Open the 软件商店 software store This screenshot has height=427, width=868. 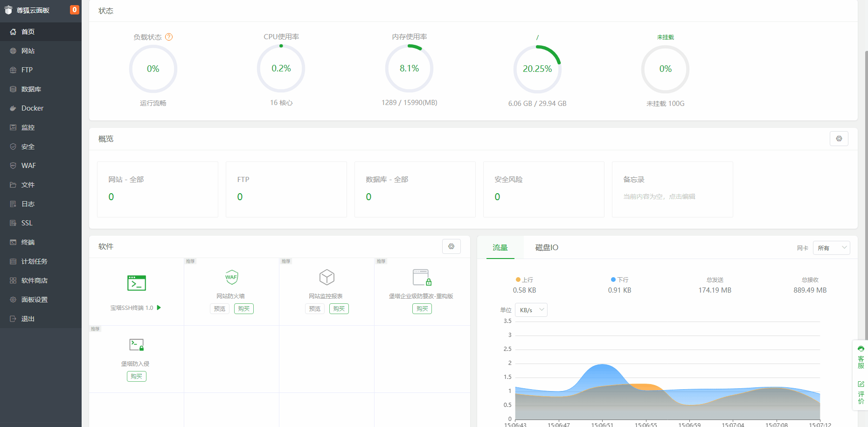point(41,280)
